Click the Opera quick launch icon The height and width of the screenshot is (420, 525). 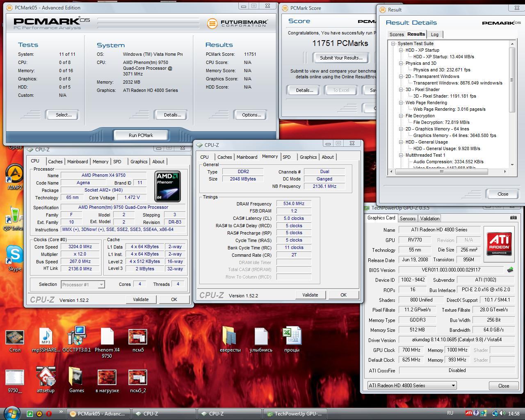(49, 413)
